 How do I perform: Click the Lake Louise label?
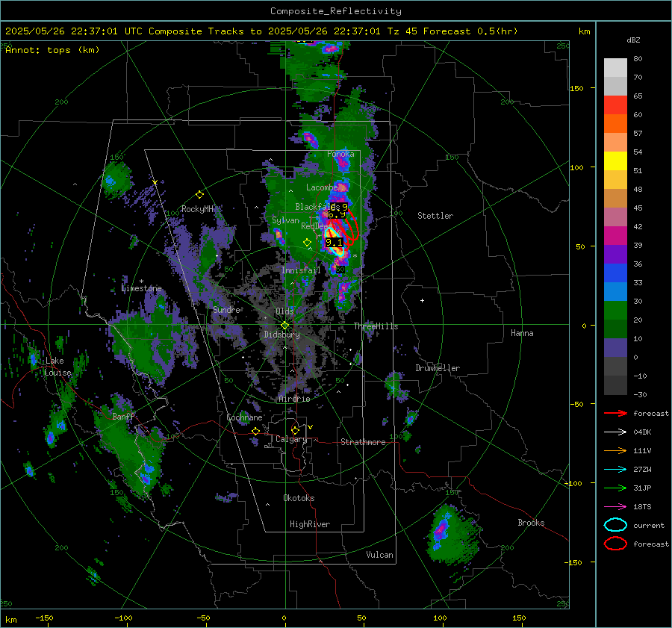(x=57, y=367)
